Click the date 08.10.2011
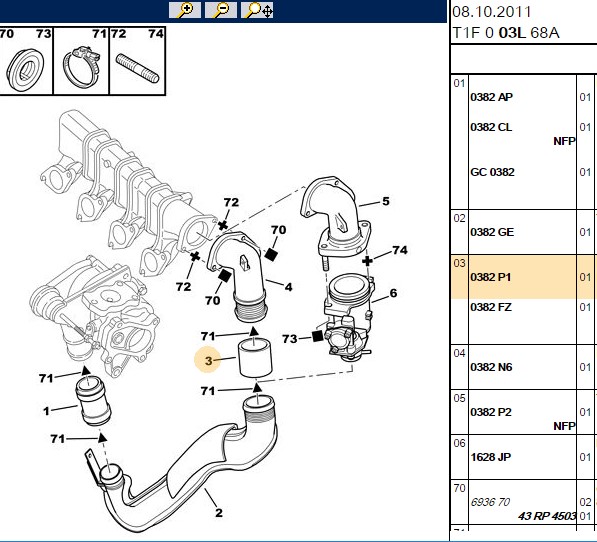The height and width of the screenshot is (542, 597). (491, 12)
